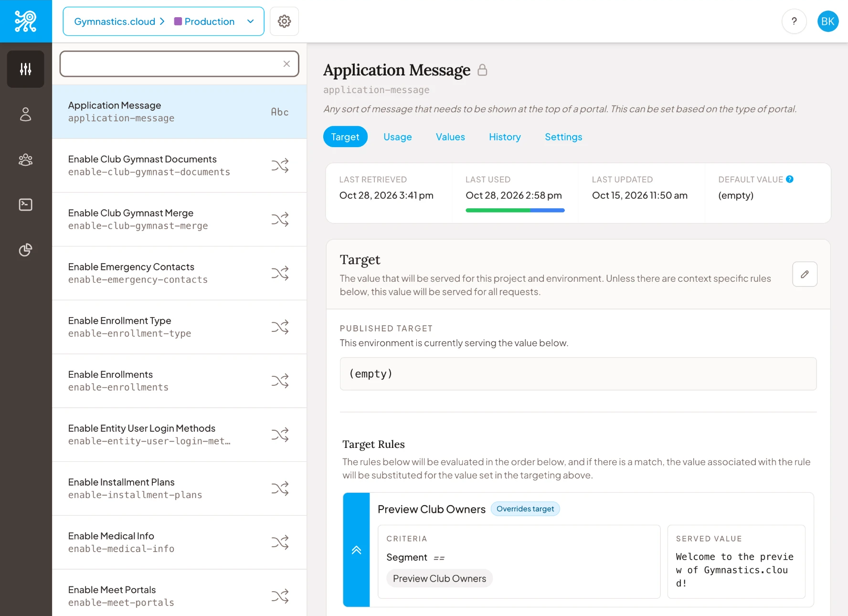This screenshot has height=616, width=848.
Task: Click the application-message key under the title
Action: coord(376,90)
